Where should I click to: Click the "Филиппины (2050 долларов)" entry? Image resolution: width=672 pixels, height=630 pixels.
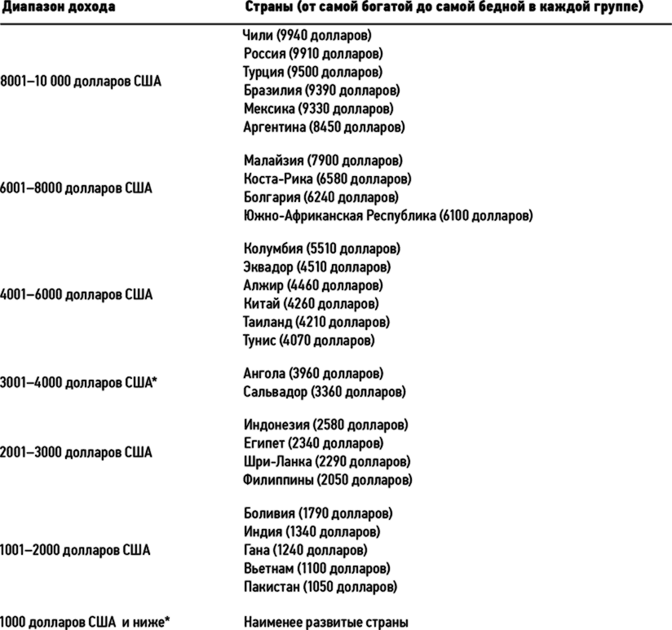coord(327,480)
